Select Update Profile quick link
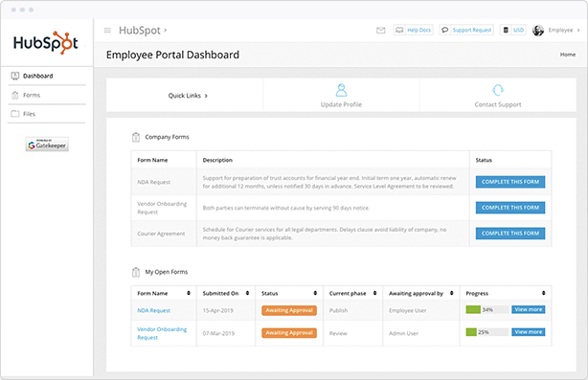The image size is (588, 380). tap(341, 95)
